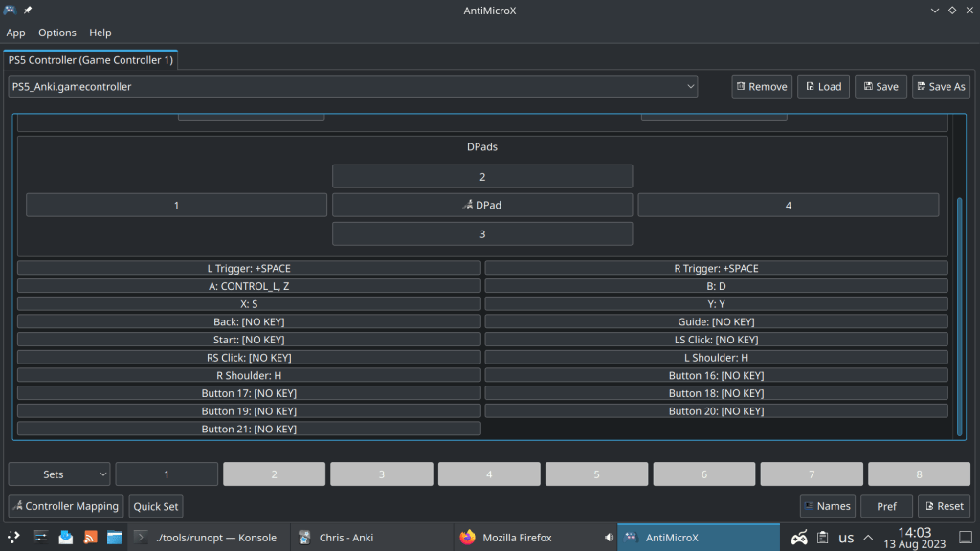Screen dimensions: 980x551
Task: Switch to set 2
Action: [274, 474]
